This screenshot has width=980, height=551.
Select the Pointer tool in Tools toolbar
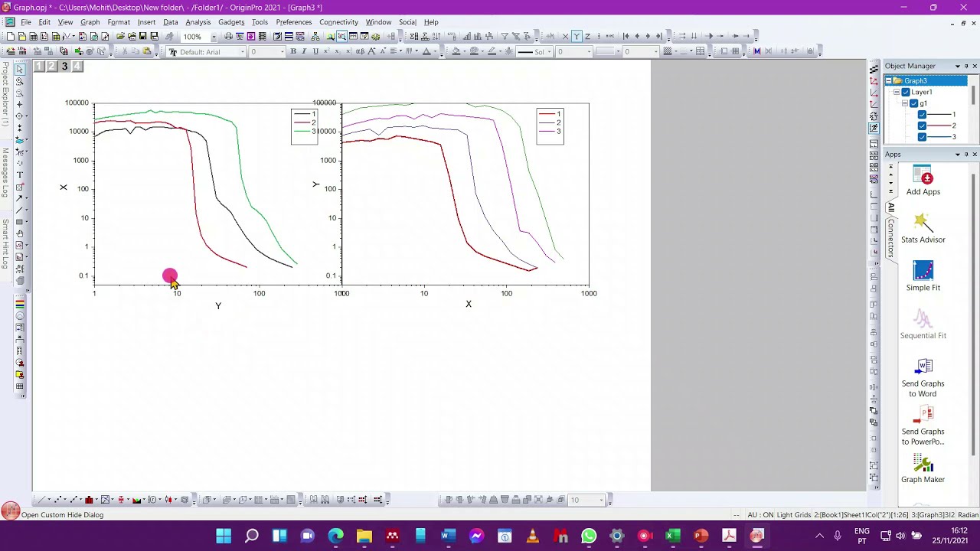[20, 70]
